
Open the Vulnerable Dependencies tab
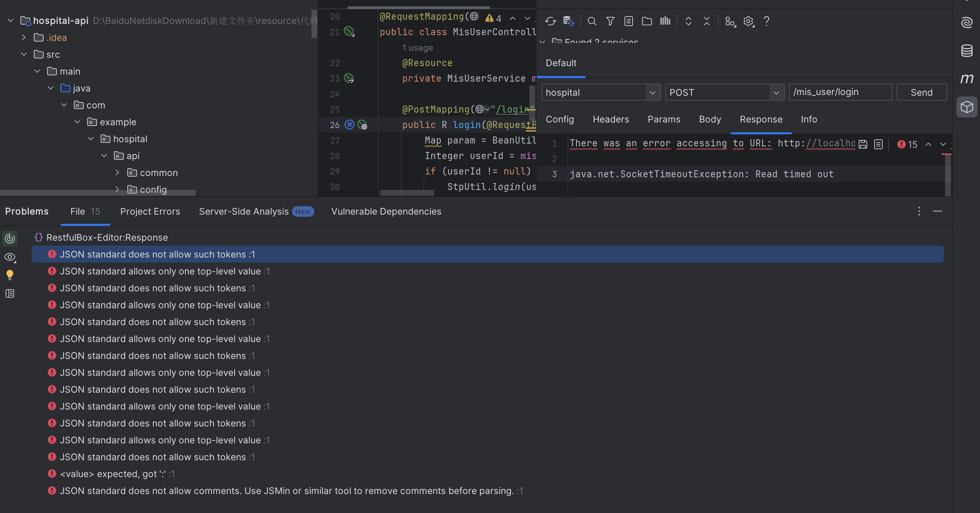click(386, 211)
